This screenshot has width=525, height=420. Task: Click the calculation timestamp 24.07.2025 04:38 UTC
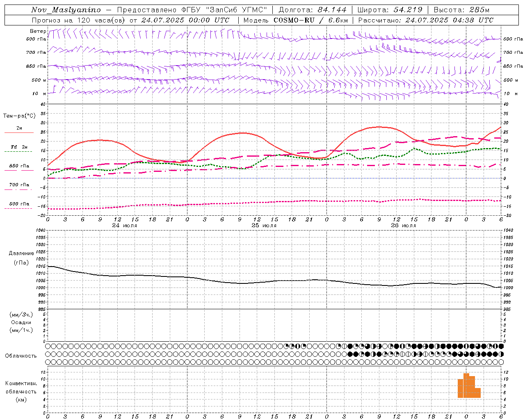450,20
